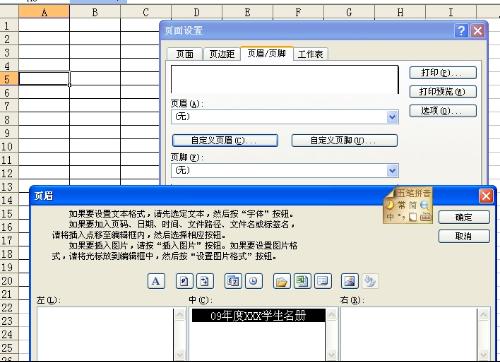Click cell B8 in the spreadsheet

tap(95, 119)
